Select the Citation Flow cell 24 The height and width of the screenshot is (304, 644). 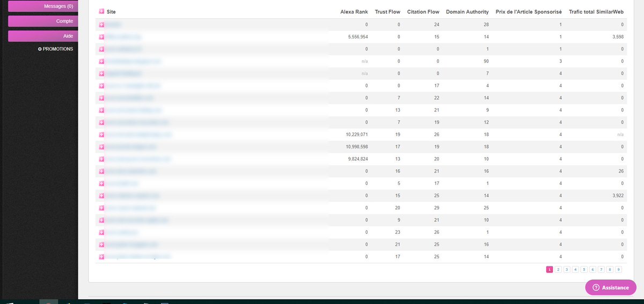(x=437, y=25)
